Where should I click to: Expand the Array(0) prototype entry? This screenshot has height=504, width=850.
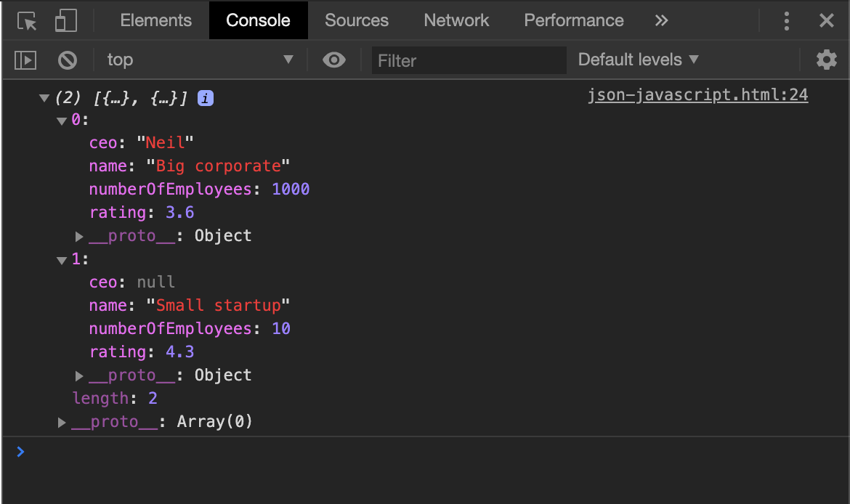pos(62,422)
